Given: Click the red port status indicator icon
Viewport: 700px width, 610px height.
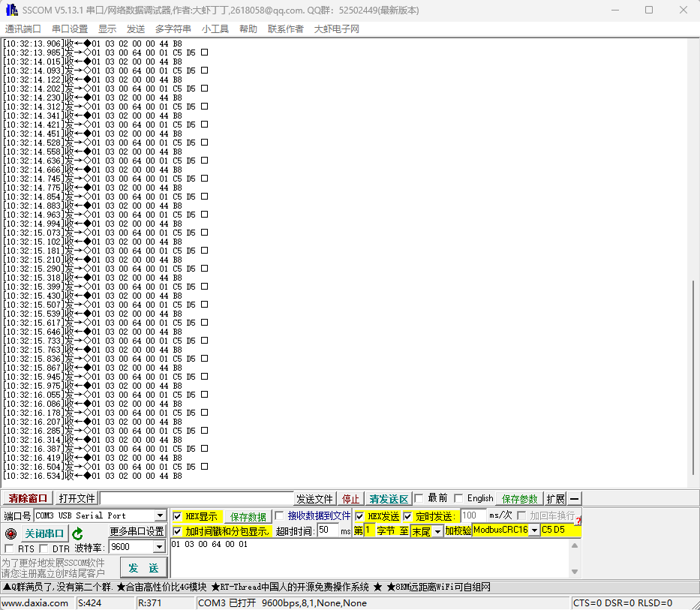Looking at the screenshot, I should (x=11, y=533).
